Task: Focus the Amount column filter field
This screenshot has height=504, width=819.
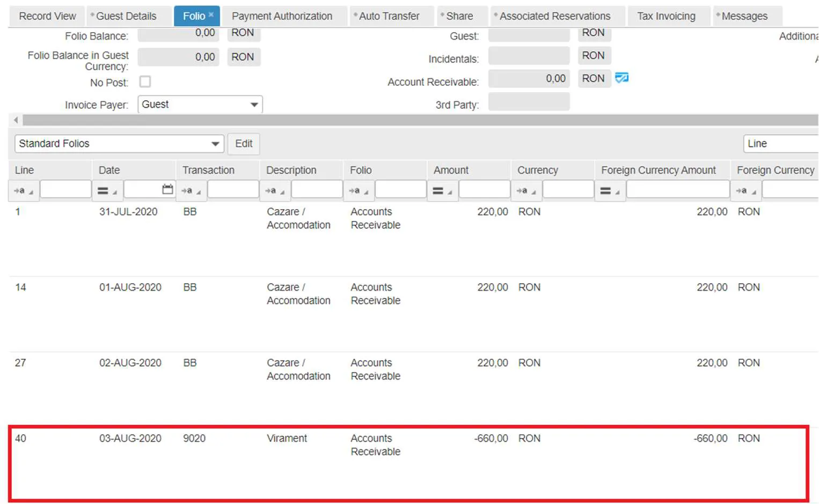Action: 484,189
